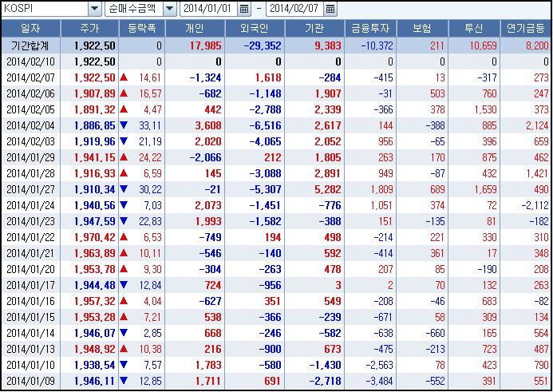Click the institution value -2,718
Screen dimensions: 553x392
[x=325, y=382]
